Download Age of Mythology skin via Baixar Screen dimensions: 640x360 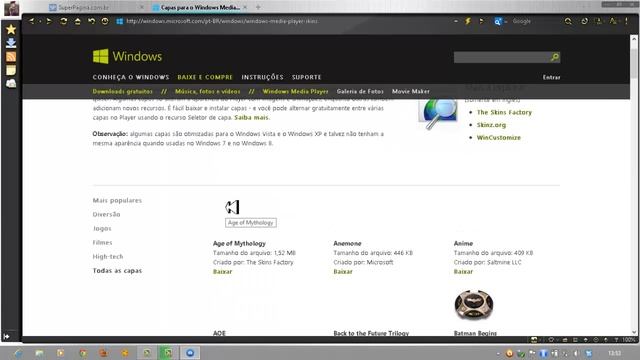222,272
